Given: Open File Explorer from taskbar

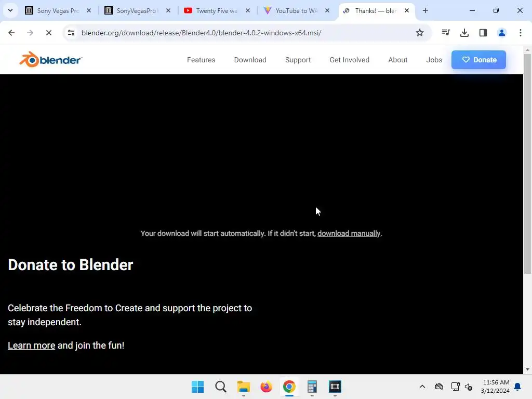Looking at the screenshot, I should click(243, 387).
